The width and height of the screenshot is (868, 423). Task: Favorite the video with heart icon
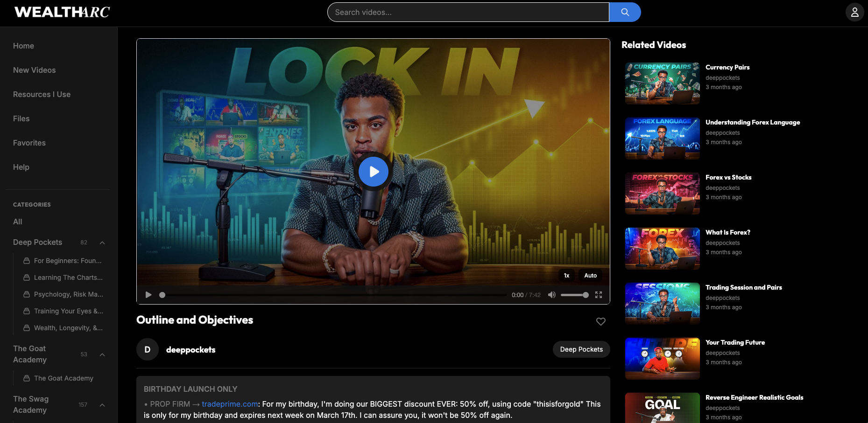[x=600, y=321]
